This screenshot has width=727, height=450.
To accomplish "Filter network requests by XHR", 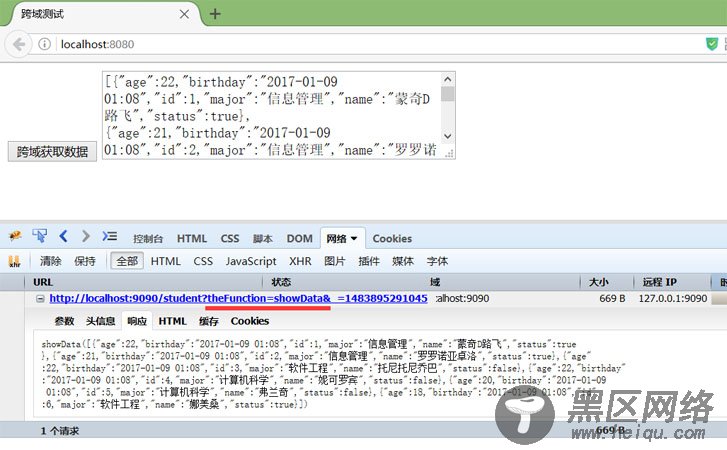I will 300,261.
